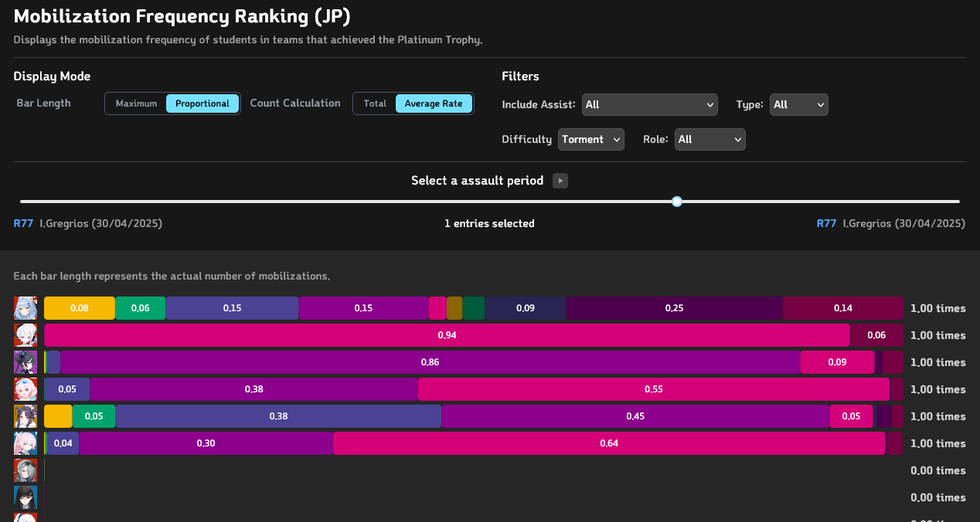The image size is (980, 522).
Task: Click the light-blue-haired student avatar in first row
Action: 26,308
